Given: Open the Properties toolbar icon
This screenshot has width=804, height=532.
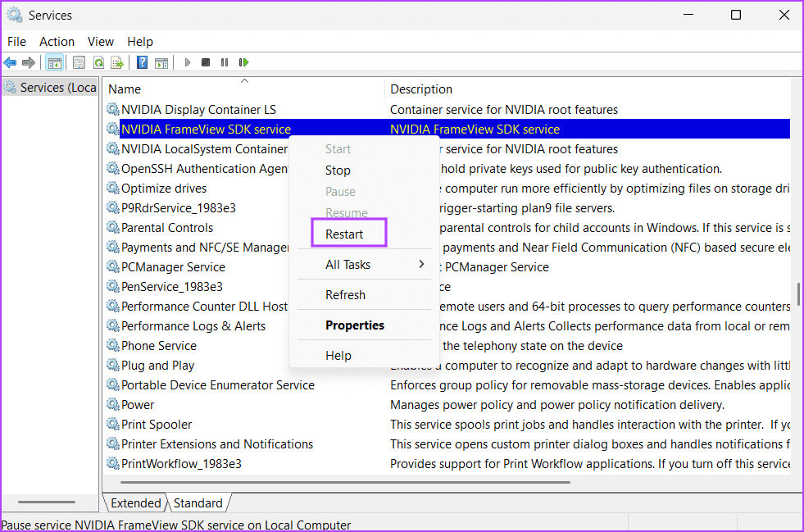Looking at the screenshot, I should [79, 62].
